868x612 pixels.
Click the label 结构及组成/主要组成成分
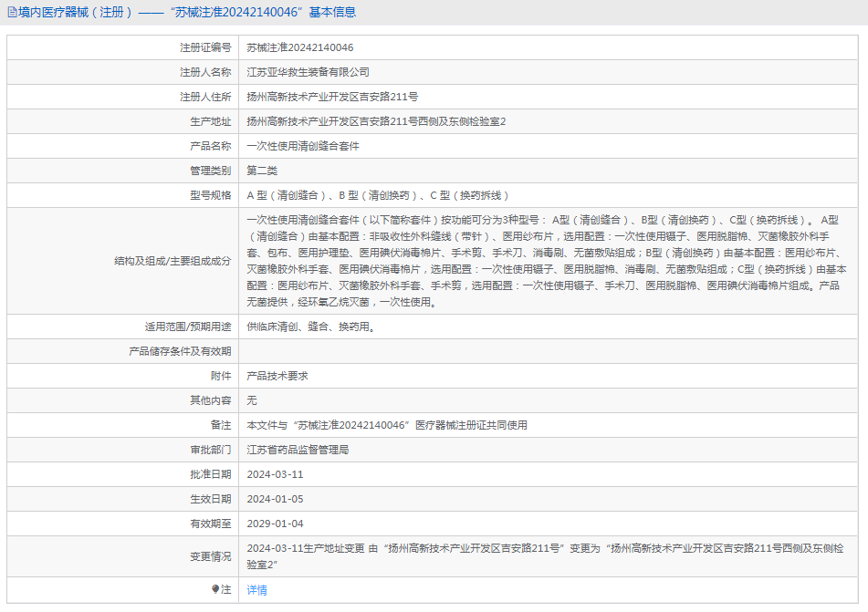(x=173, y=261)
